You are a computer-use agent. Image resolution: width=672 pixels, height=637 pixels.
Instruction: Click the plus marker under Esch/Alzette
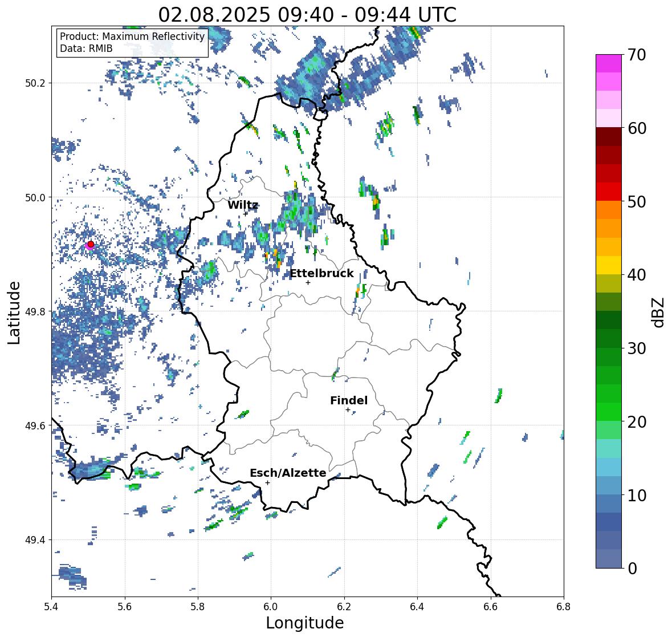click(267, 482)
